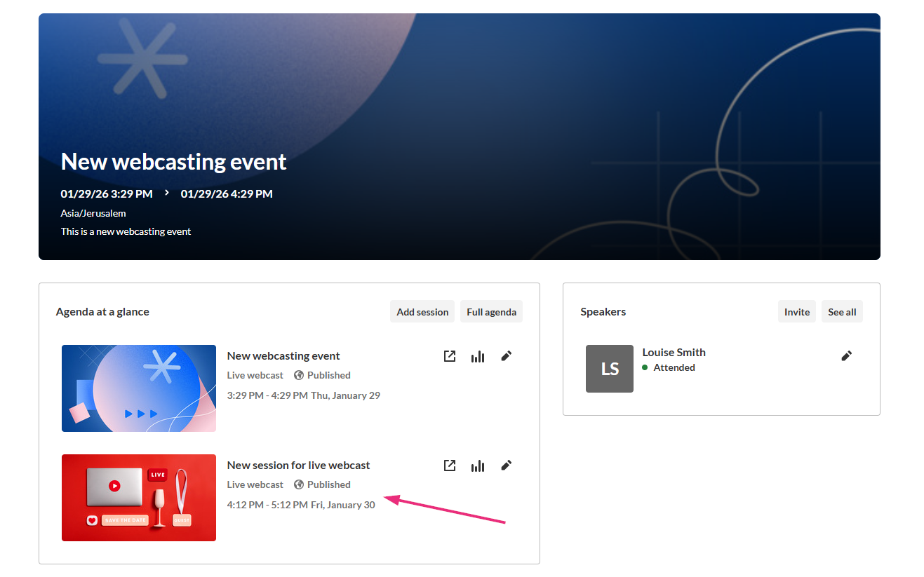Viewport: 924px width, 577px height.
Task: View analytics for New webcasting event session
Action: (478, 356)
